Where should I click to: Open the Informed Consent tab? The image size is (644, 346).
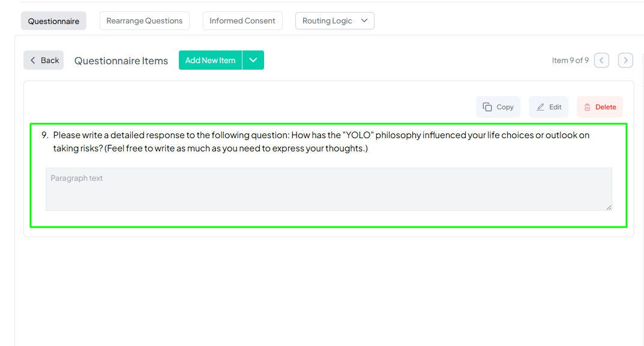click(242, 20)
